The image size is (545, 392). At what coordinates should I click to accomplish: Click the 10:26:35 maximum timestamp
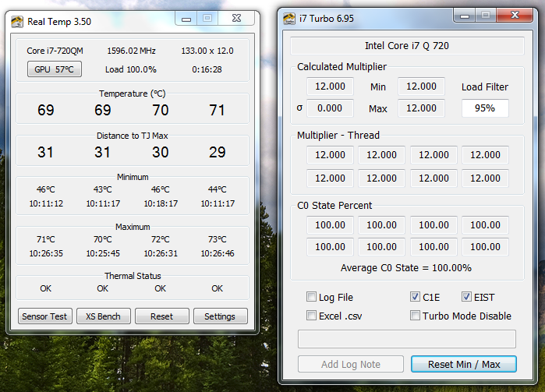(46, 253)
